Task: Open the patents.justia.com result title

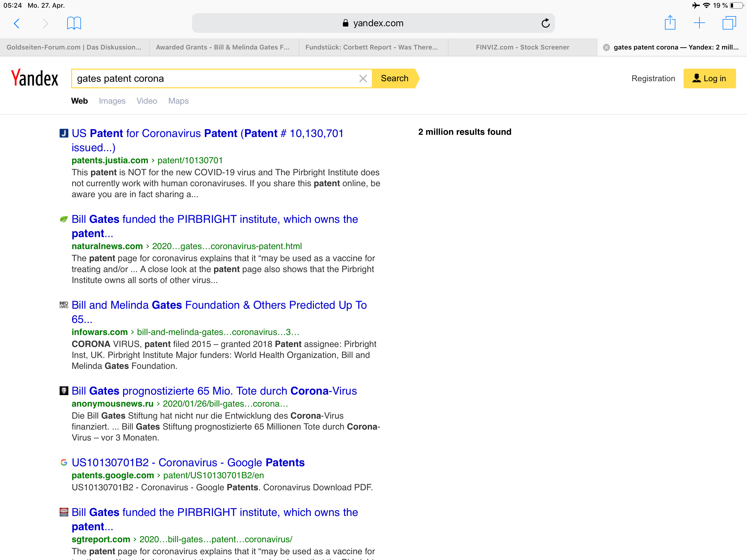Action: point(207,133)
